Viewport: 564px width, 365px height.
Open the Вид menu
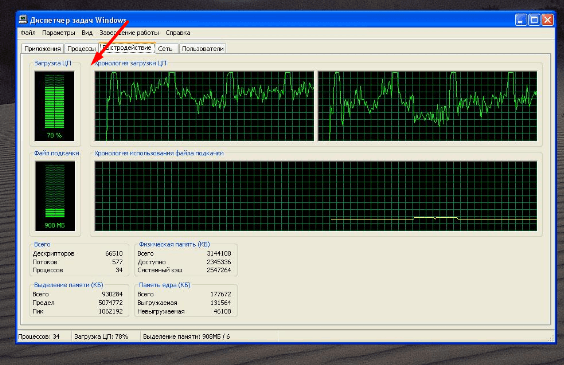click(87, 33)
